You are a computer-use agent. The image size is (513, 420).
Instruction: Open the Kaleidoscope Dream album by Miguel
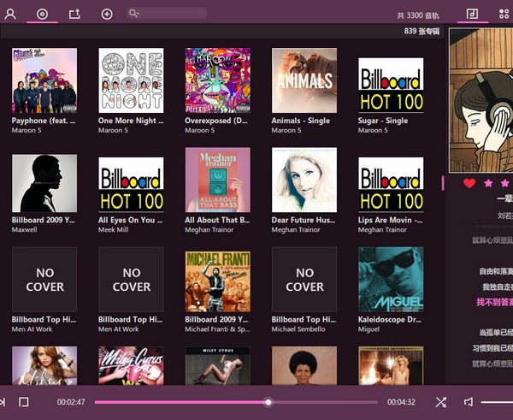(391, 279)
